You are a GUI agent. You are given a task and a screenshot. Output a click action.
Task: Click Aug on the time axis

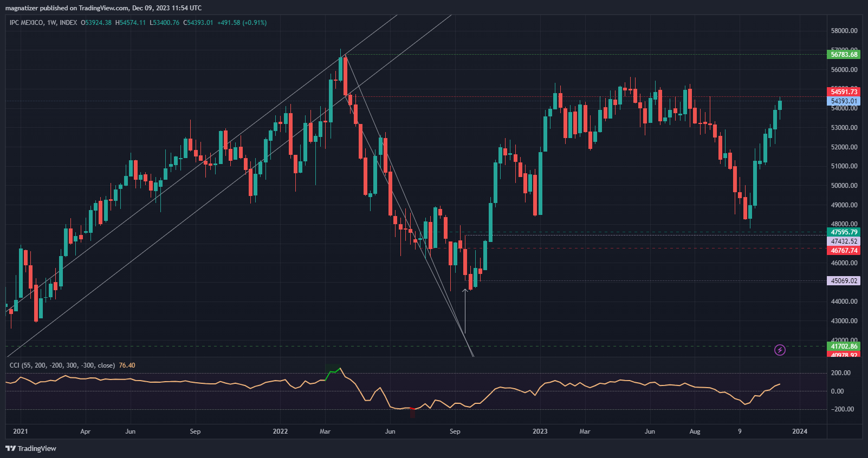[695, 431]
